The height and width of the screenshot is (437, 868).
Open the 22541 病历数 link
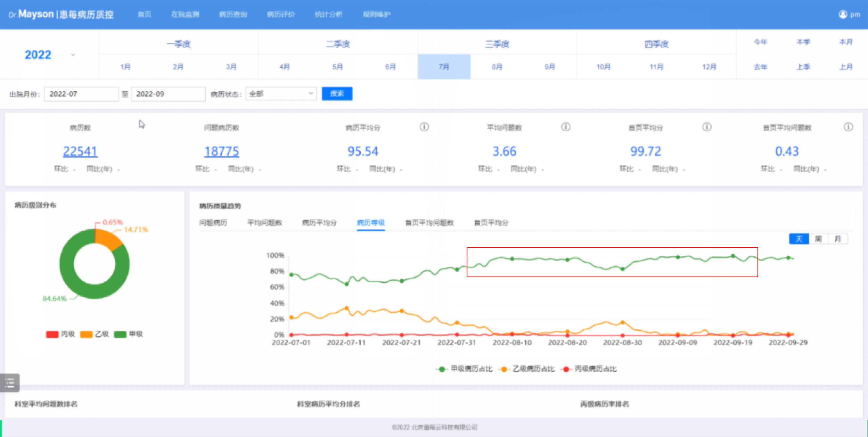80,151
